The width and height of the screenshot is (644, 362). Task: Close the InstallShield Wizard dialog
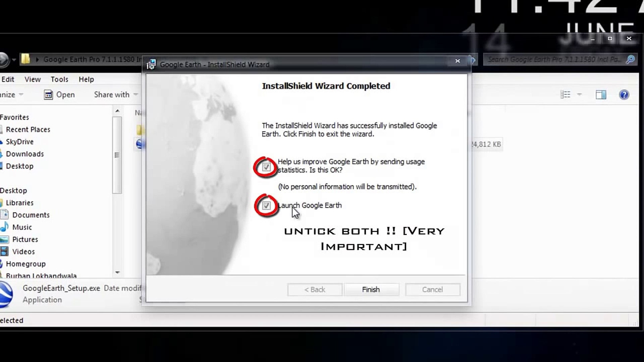[x=458, y=61]
